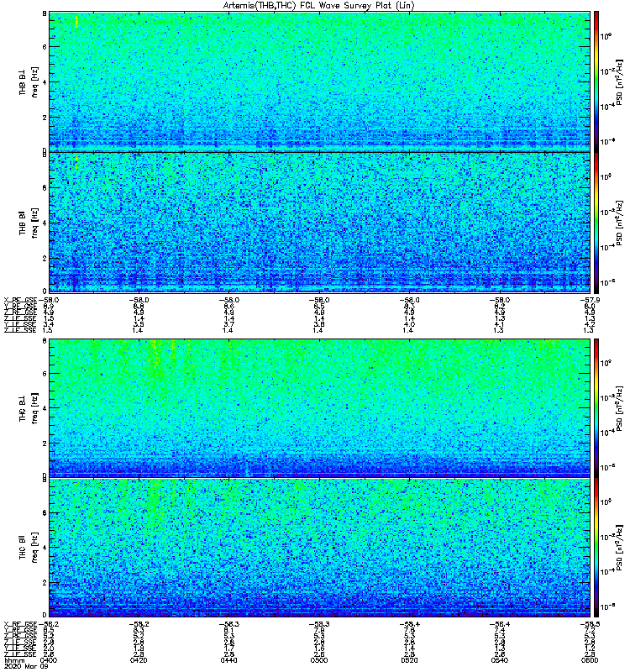Click the 6 Hz tick label of THB B⊥
The height and width of the screenshot is (672, 630).
45,47
